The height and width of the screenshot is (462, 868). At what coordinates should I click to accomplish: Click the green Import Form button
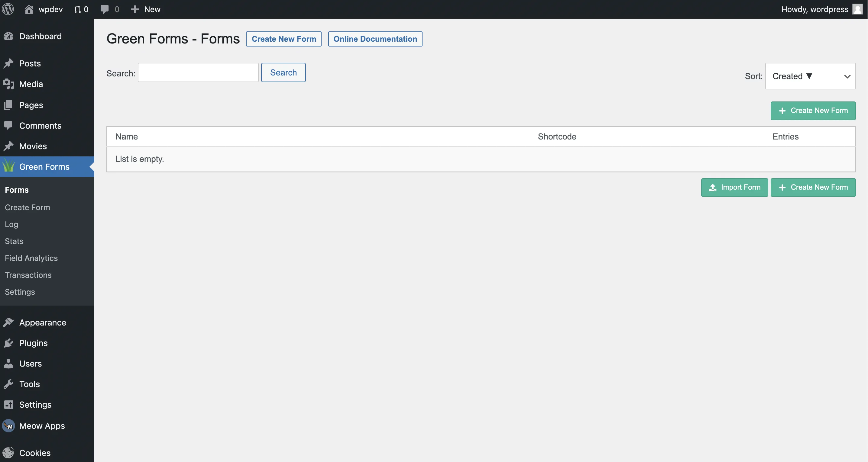pyautogui.click(x=734, y=187)
